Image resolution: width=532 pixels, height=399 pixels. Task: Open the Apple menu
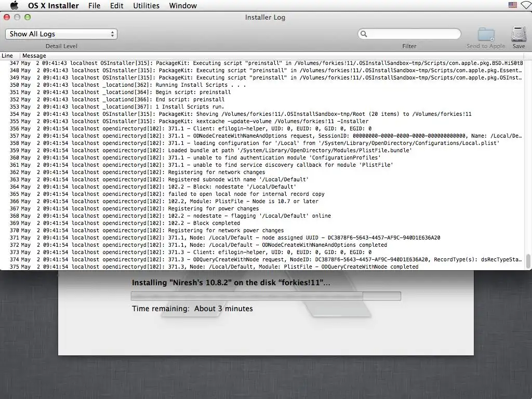tap(14, 5)
